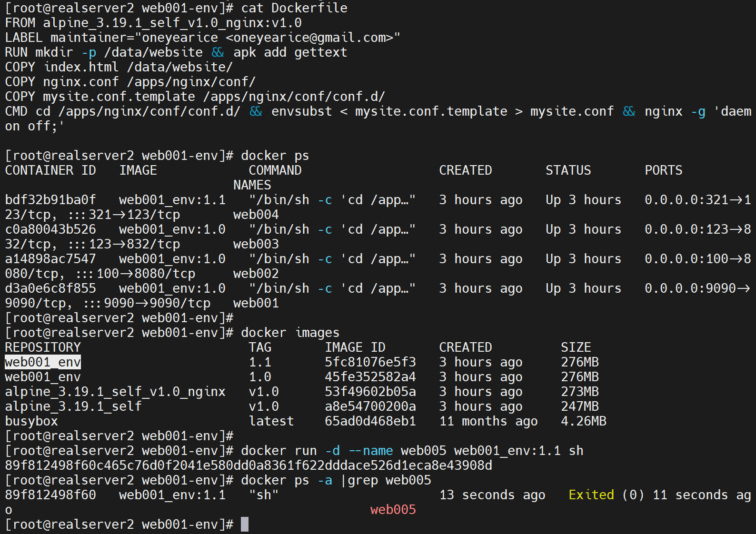Click the yellow Exited status text
This screenshot has height=534, width=756.
(591, 495)
